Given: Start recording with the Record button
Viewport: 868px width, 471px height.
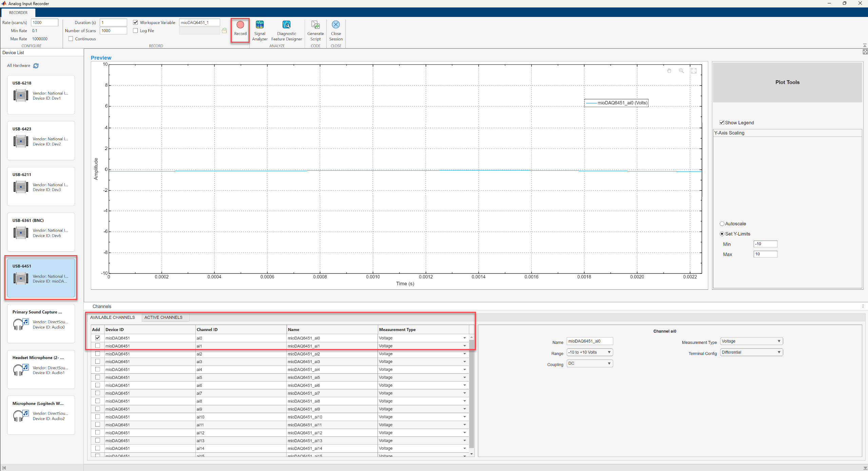Looking at the screenshot, I should pos(240,30).
